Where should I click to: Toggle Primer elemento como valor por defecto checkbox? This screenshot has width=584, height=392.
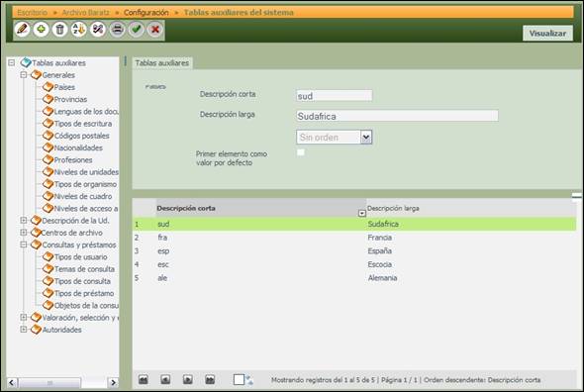click(x=301, y=152)
